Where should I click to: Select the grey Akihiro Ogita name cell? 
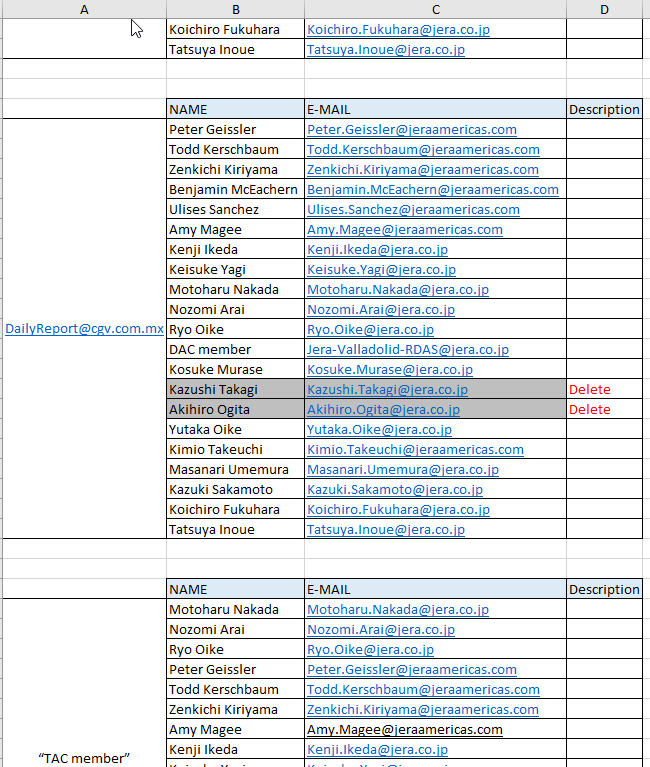pyautogui.click(x=235, y=409)
